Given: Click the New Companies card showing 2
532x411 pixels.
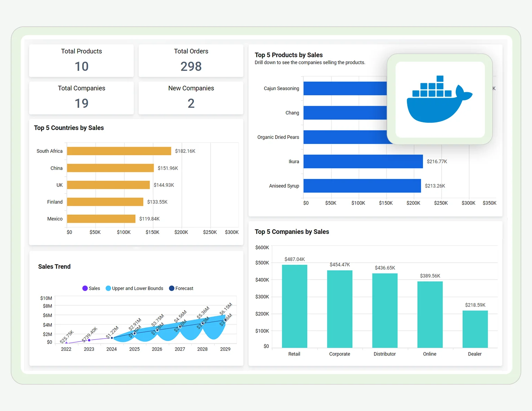Looking at the screenshot, I should 191,97.
